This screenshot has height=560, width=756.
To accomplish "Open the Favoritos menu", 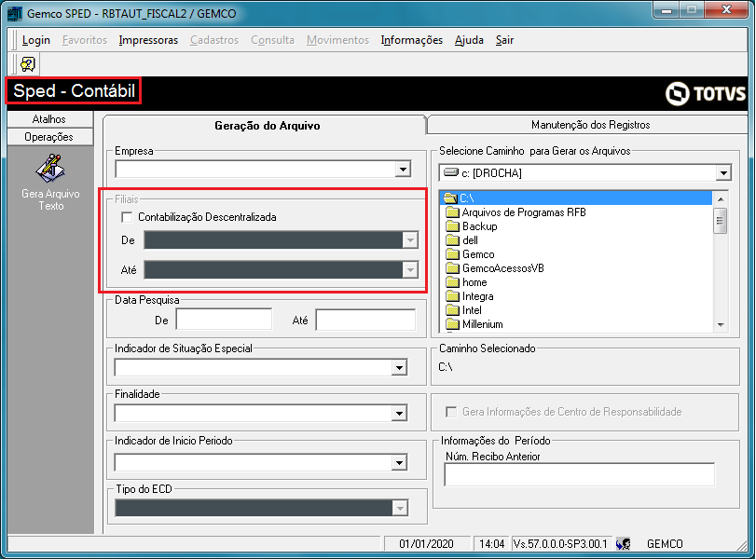I will (85, 40).
